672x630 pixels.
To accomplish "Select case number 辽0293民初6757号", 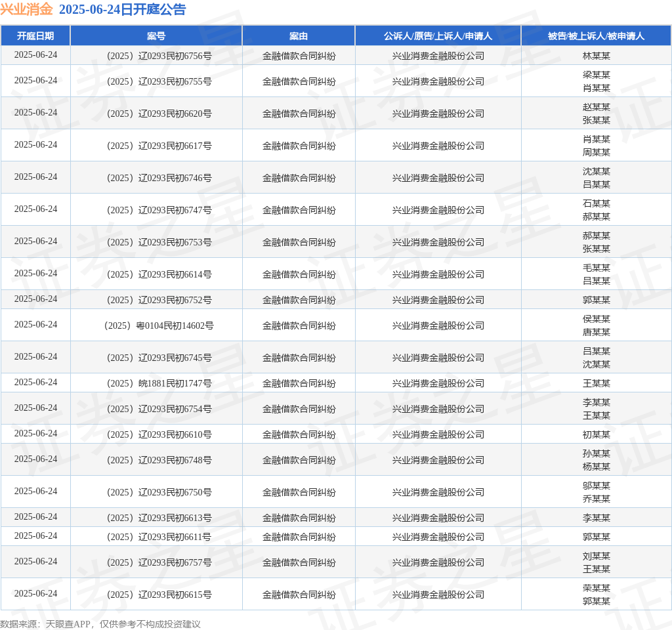I will (159, 562).
